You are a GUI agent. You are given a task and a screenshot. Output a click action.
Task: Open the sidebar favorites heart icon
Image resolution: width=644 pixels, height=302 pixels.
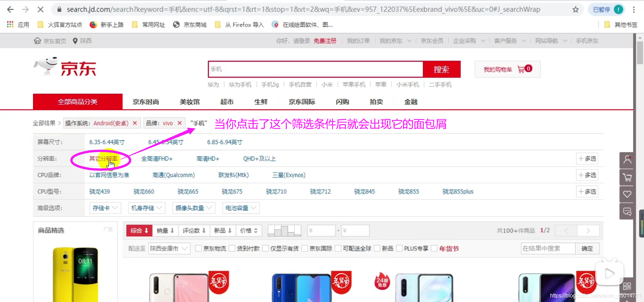click(x=627, y=194)
